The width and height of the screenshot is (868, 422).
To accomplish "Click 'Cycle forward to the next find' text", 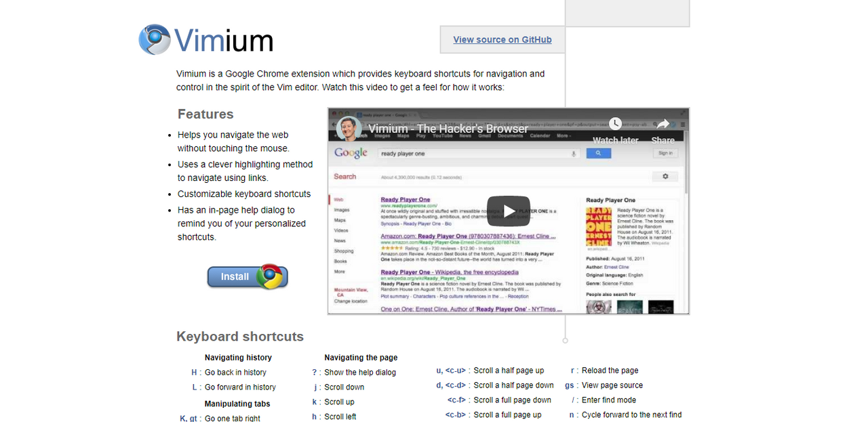I will point(632,415).
